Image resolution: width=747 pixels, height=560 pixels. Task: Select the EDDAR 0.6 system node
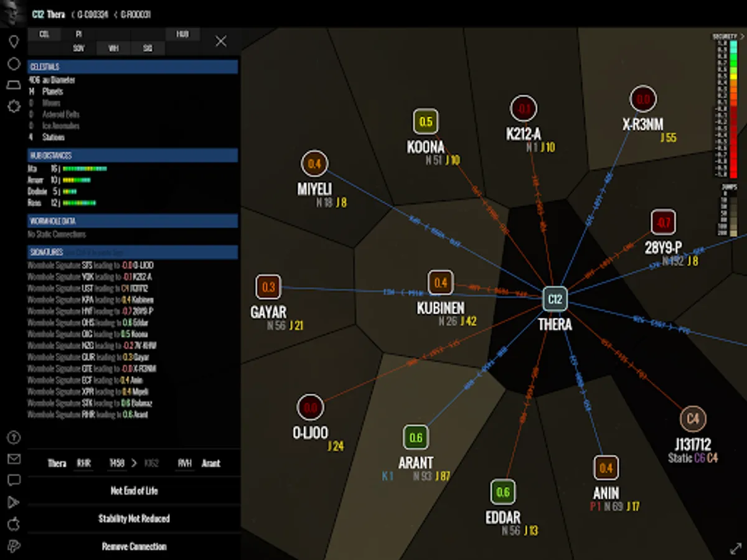click(503, 492)
